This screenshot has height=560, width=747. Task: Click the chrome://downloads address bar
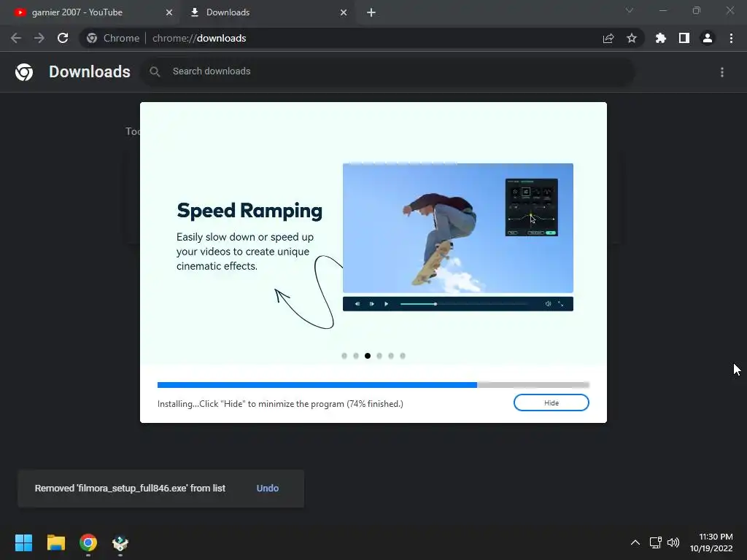362,38
